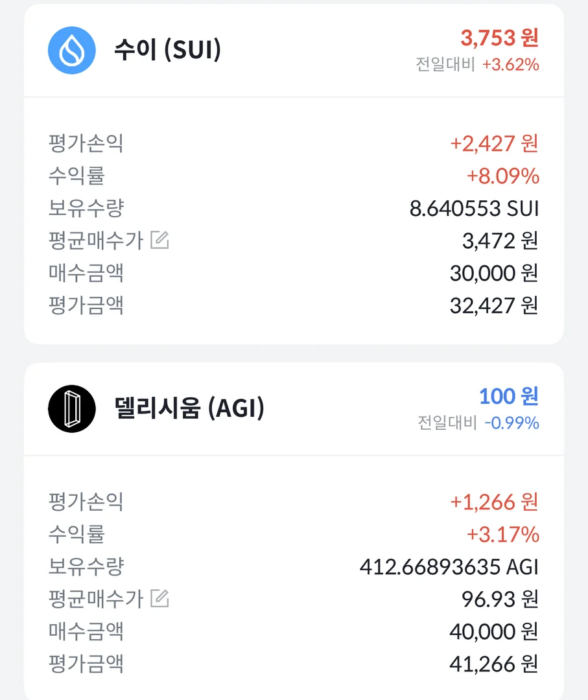Tap SUI return rate +8.09%
Image resolution: width=588 pixels, height=700 pixels.
click(502, 176)
